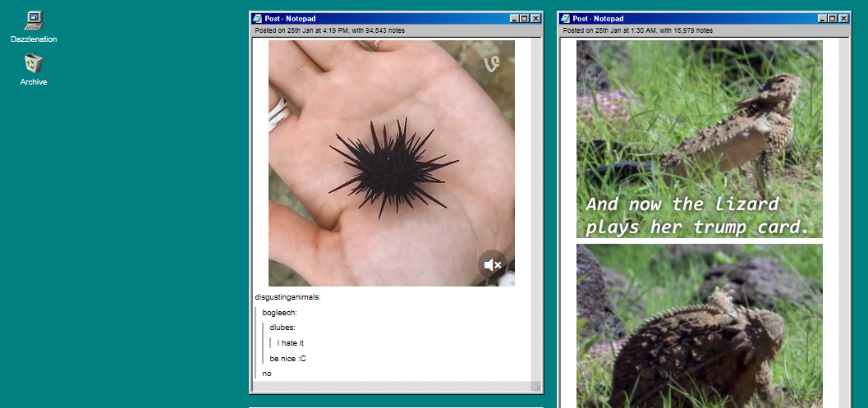The image size is (868, 408).
Task: Close the lizard post window
Action: (x=843, y=18)
